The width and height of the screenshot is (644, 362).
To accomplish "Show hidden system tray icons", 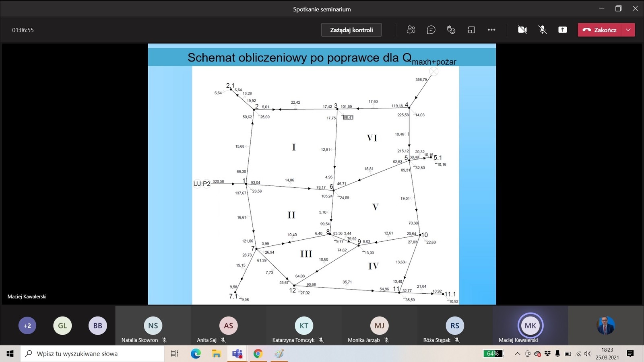I will (x=518, y=354).
